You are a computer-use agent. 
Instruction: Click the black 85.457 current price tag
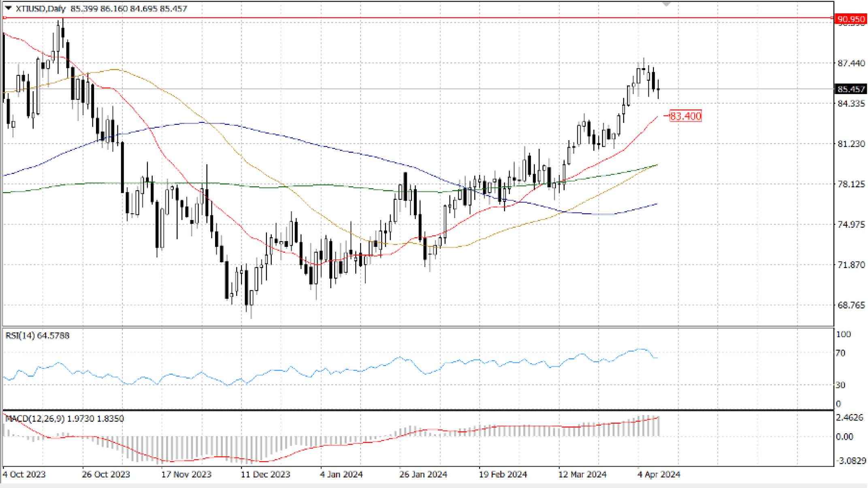point(851,89)
